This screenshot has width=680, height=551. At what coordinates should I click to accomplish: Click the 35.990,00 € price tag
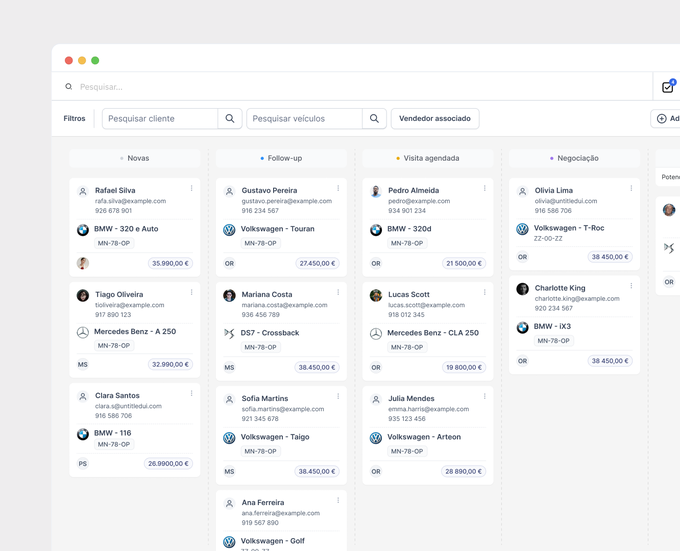click(x=170, y=263)
